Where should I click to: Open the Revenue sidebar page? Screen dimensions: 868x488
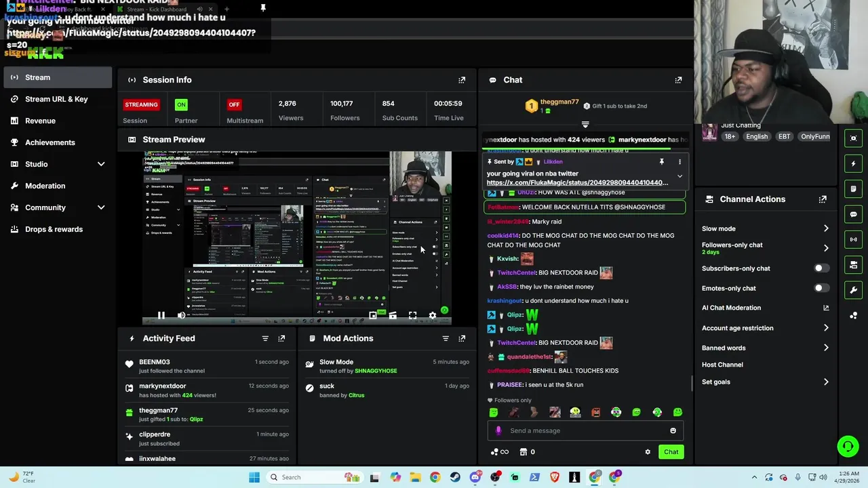coord(58,121)
